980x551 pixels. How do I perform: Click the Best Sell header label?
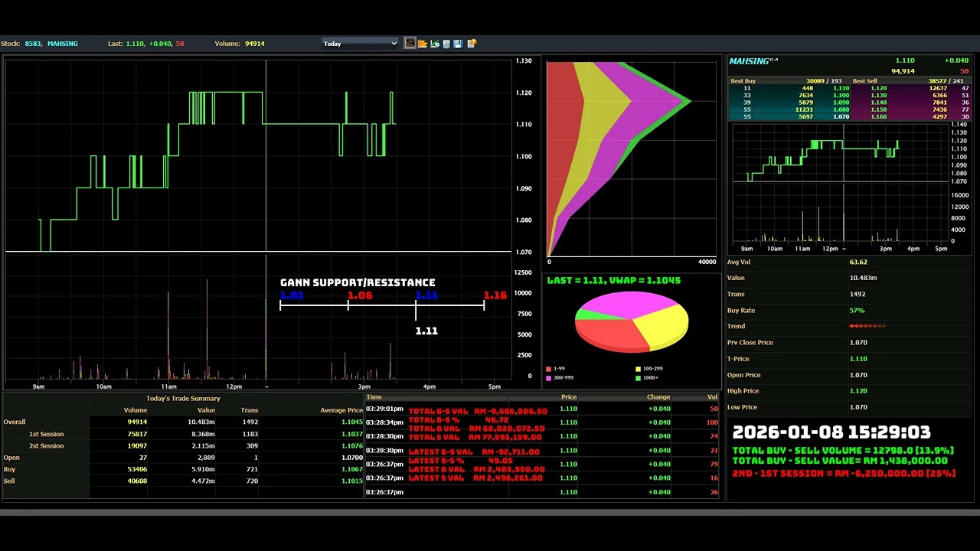864,81
